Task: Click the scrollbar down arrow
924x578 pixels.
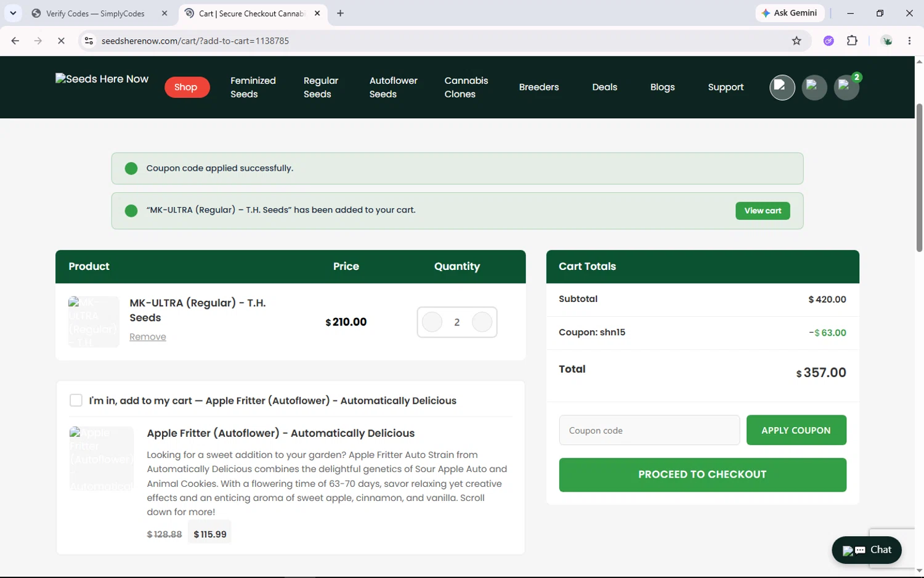Action: [x=919, y=571]
